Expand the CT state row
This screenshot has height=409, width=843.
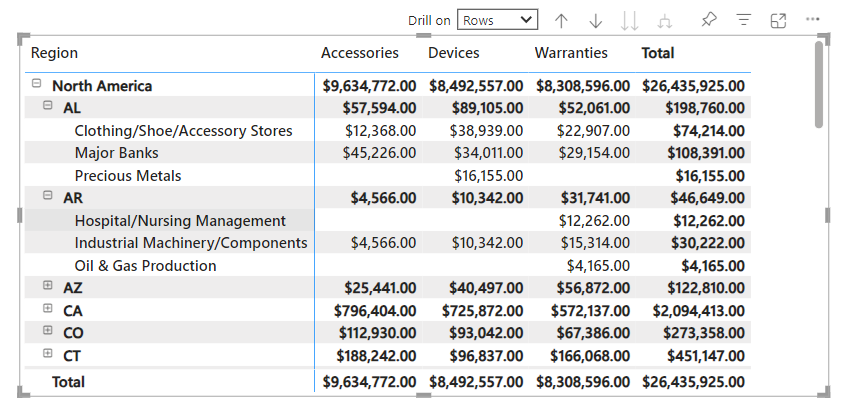[47, 355]
